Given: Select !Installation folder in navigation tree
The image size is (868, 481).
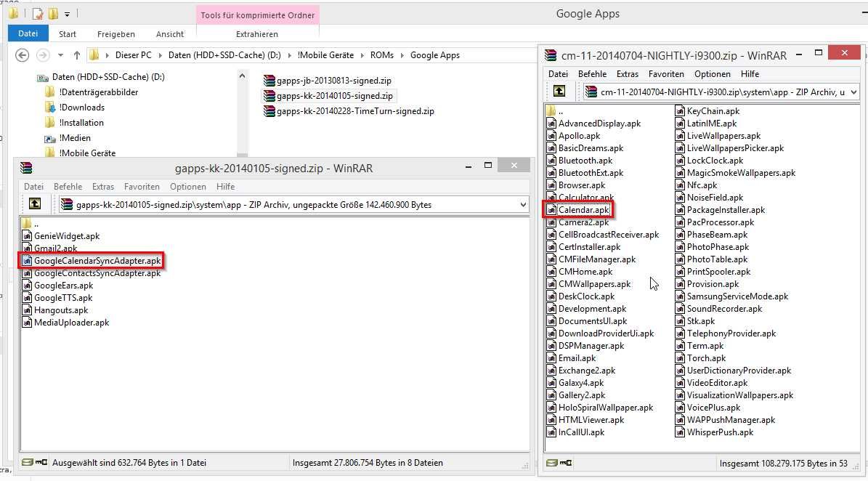Looking at the screenshot, I should click(75, 122).
